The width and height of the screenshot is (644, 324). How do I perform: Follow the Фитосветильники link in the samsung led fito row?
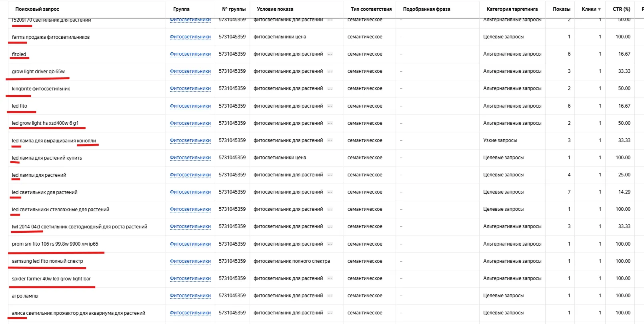[190, 261]
